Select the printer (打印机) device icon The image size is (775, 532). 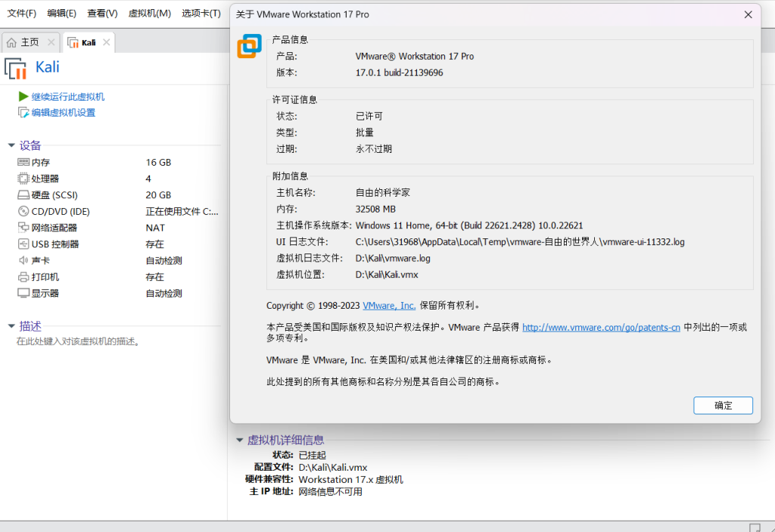coord(23,277)
